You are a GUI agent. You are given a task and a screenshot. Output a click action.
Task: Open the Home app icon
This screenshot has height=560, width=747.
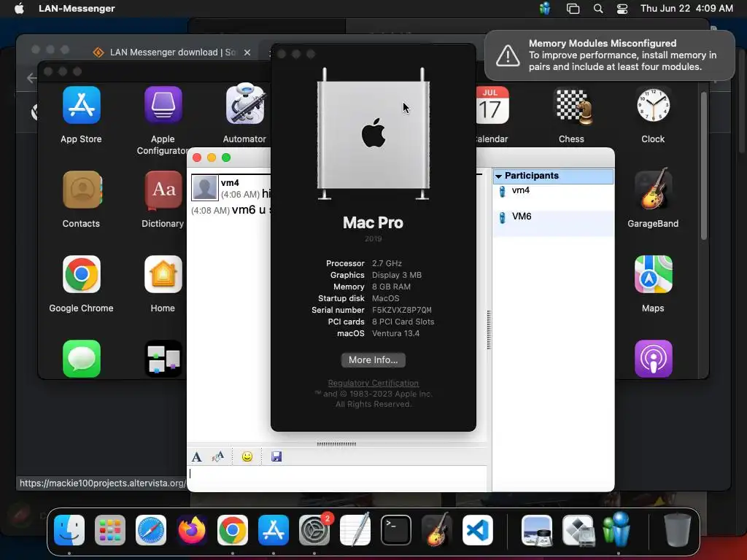[163, 274]
